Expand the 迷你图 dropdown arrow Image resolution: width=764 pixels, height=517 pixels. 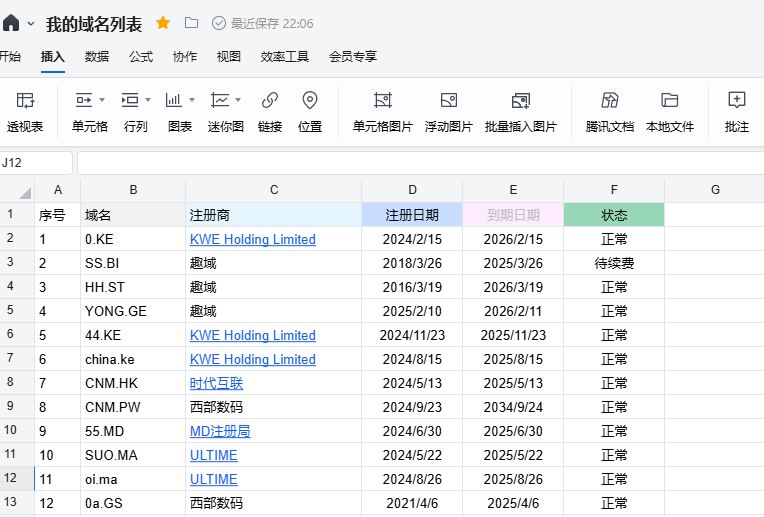click(238, 100)
